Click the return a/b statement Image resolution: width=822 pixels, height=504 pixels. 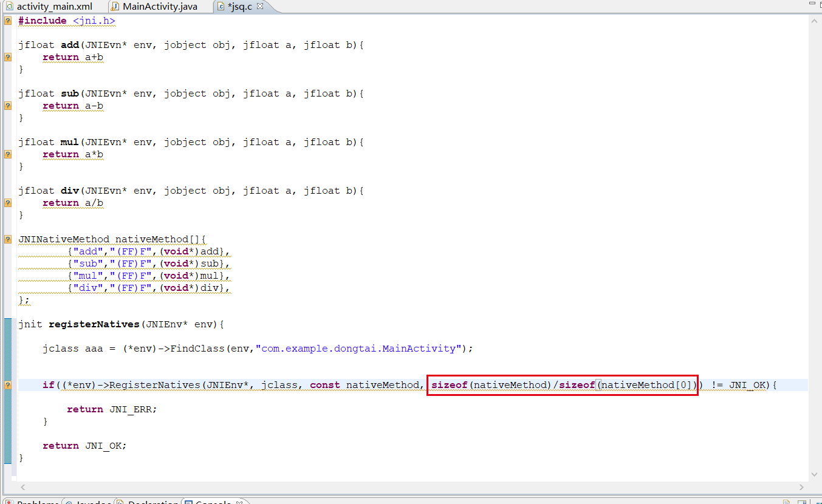[73, 203]
